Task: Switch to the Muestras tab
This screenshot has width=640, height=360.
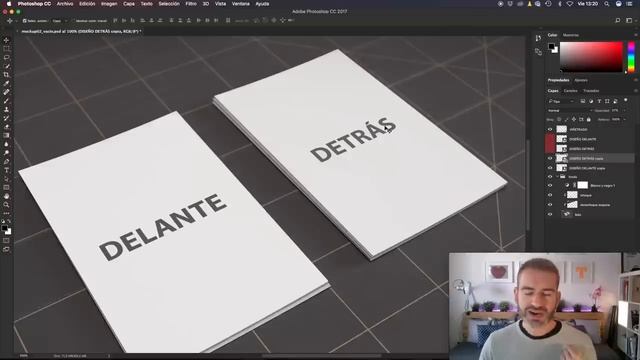Action: click(571, 35)
